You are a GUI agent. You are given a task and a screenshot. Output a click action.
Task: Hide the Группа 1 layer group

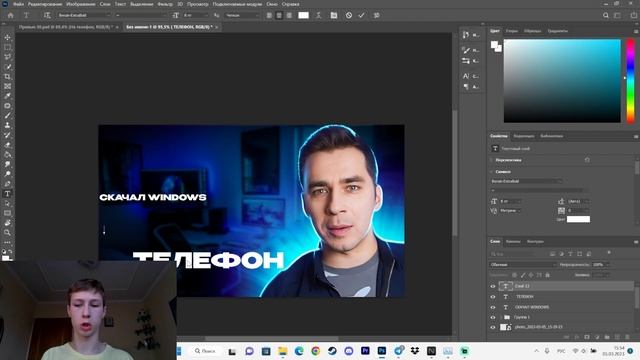click(493, 317)
